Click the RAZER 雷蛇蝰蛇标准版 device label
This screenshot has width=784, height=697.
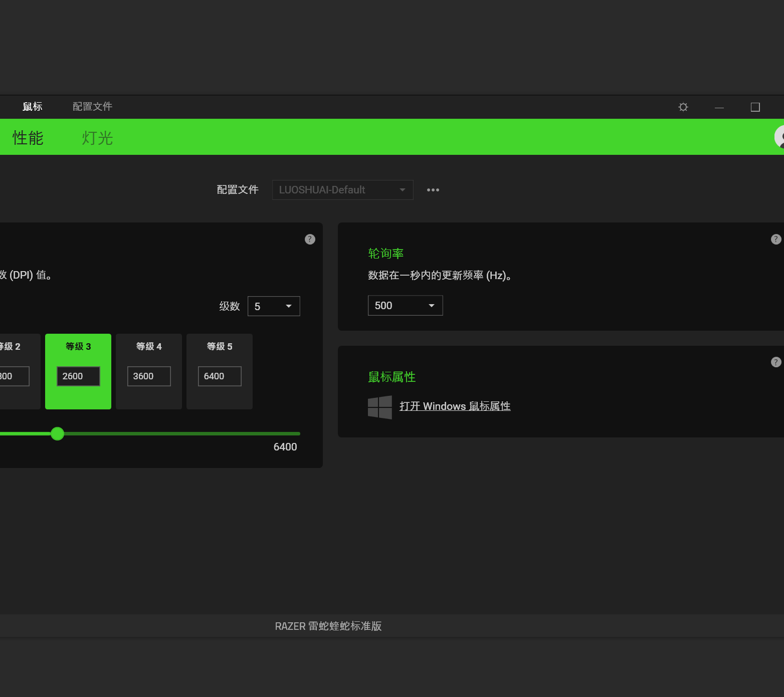click(328, 626)
